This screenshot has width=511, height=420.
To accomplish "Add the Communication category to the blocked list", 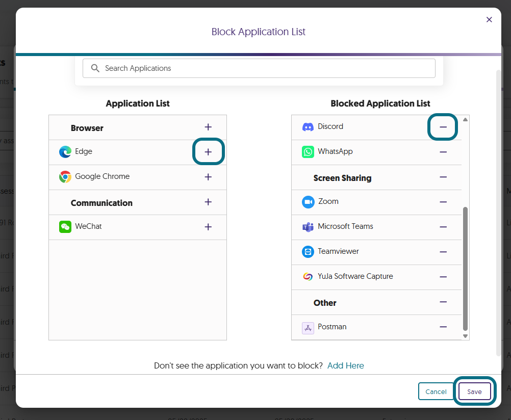I will [x=208, y=202].
